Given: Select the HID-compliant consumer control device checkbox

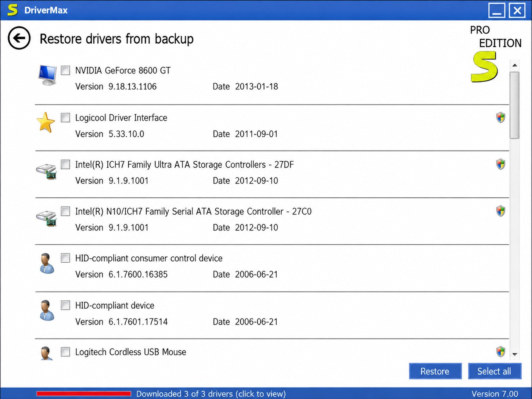Looking at the screenshot, I should click(65, 258).
